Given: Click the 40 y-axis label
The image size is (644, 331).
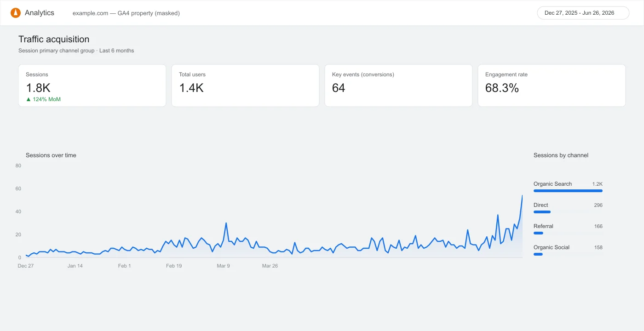Looking at the screenshot, I should click(x=18, y=211).
